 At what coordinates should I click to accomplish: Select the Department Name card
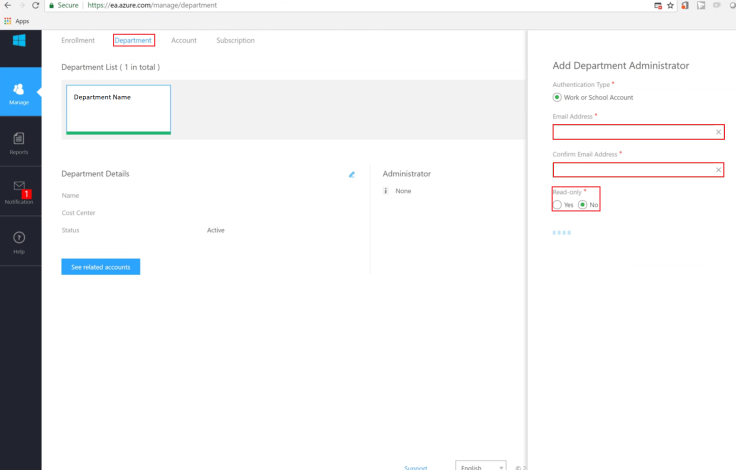(118, 108)
